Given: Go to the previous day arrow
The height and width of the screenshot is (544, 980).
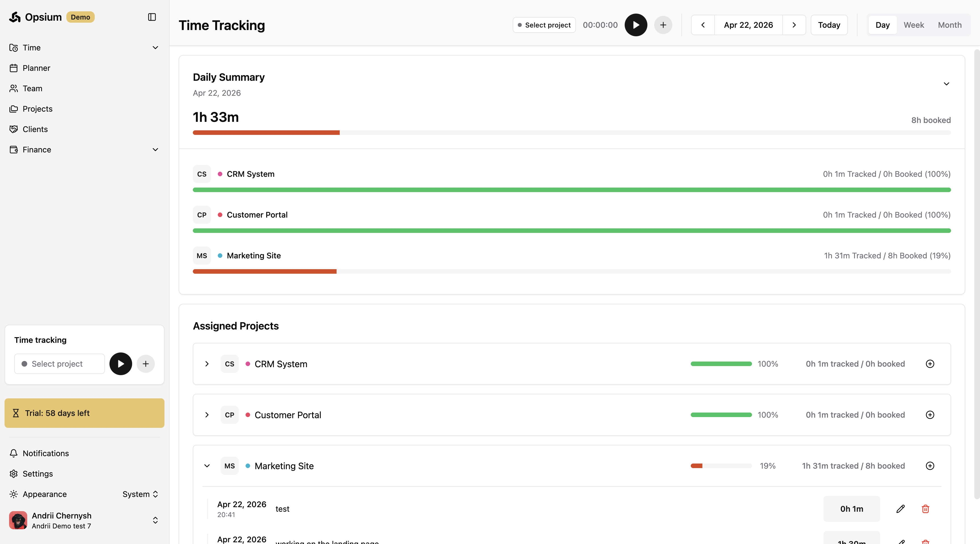Looking at the screenshot, I should point(703,25).
